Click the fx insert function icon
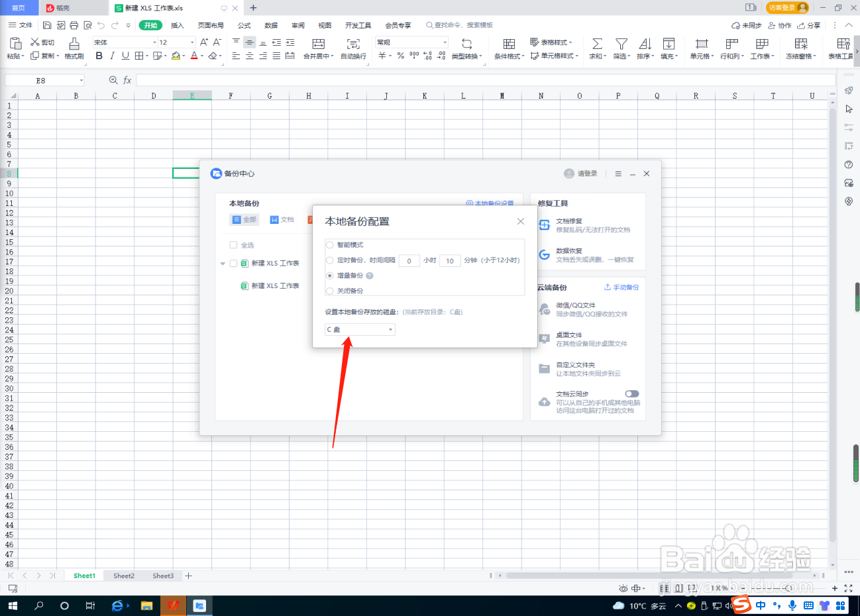The width and height of the screenshot is (860, 616). tap(127, 80)
